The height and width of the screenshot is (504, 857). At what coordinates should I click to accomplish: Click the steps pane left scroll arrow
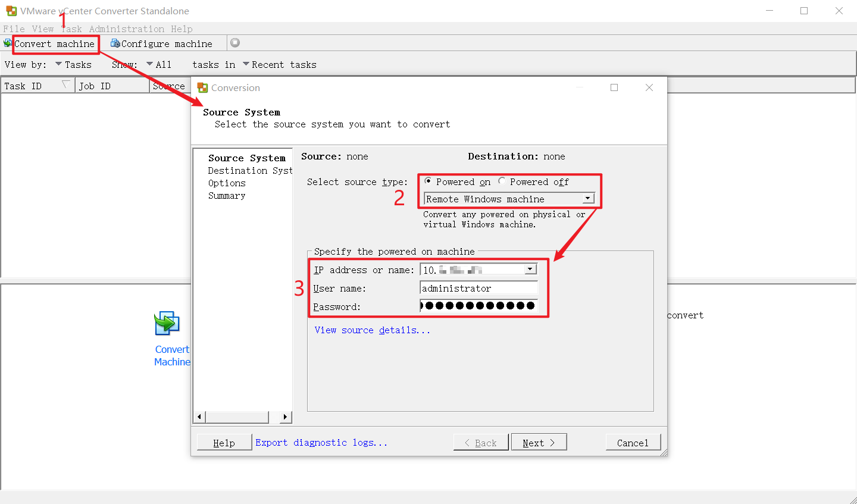point(200,417)
